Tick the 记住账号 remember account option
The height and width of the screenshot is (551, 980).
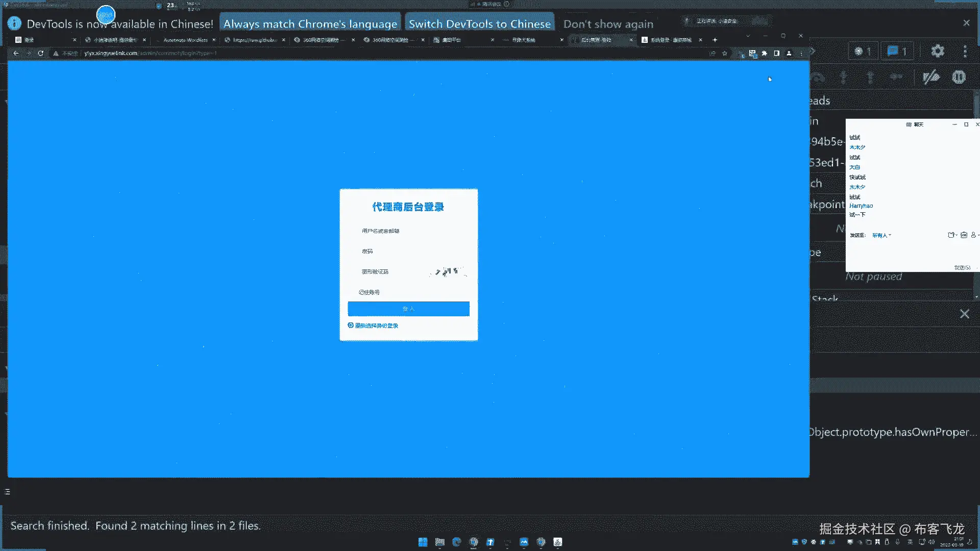[x=369, y=292]
